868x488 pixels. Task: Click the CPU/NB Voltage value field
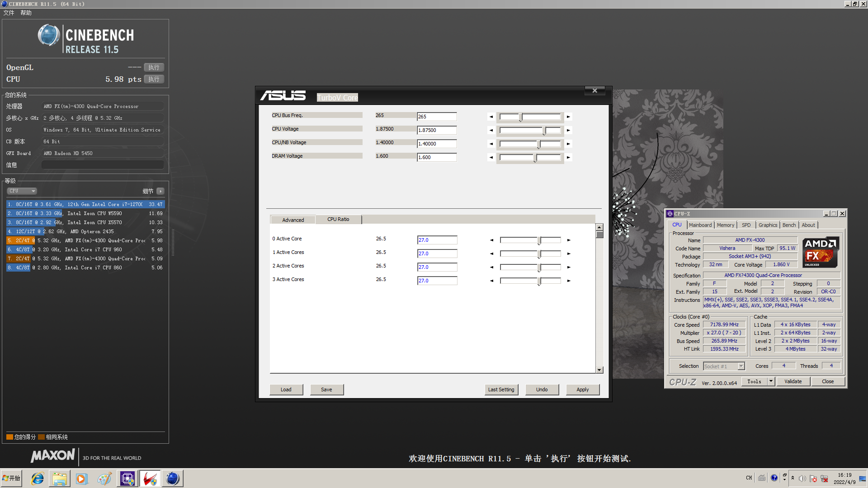click(x=437, y=144)
